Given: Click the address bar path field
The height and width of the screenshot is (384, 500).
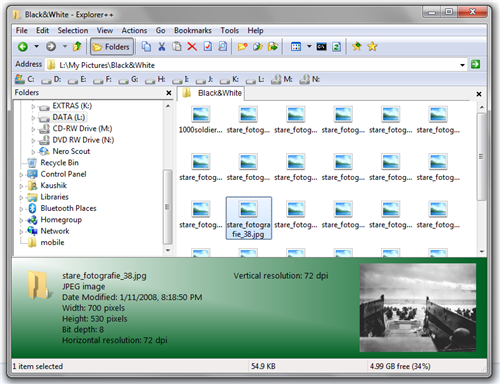Looking at the screenshot, I should pos(252,65).
